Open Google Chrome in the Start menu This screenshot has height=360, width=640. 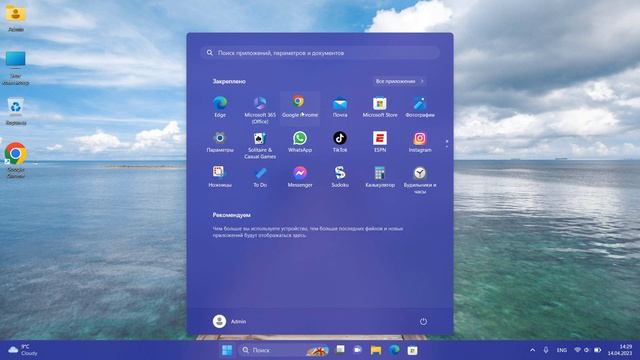pos(300,107)
